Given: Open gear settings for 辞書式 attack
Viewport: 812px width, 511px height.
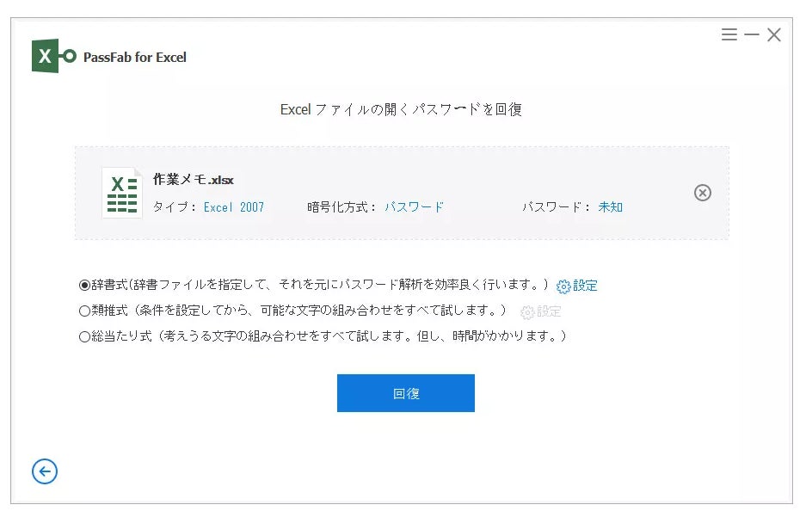Looking at the screenshot, I should (563, 286).
